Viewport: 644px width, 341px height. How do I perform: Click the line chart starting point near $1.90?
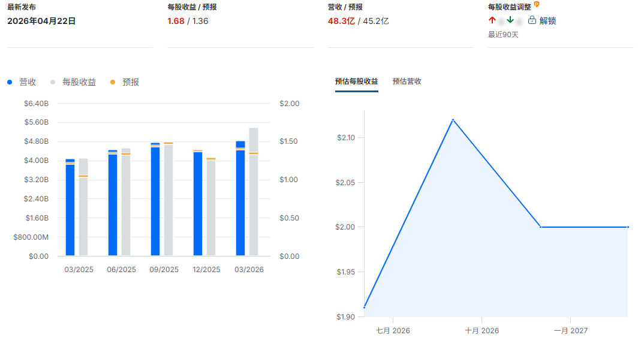(x=365, y=307)
